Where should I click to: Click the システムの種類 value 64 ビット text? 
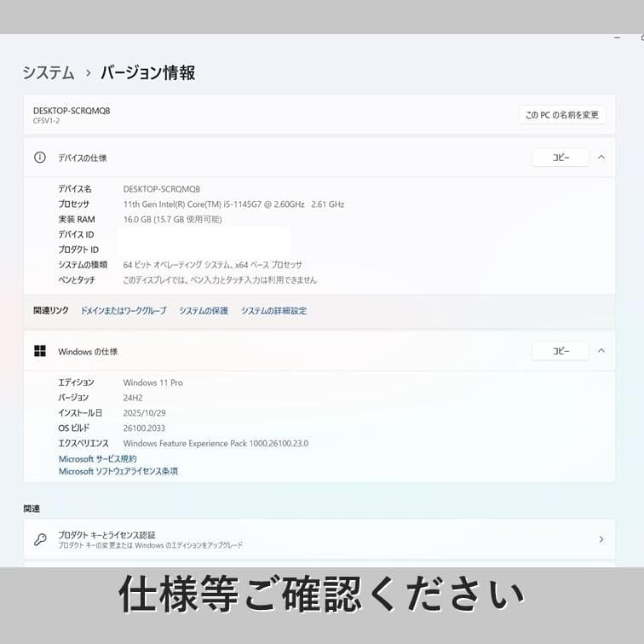click(213, 265)
